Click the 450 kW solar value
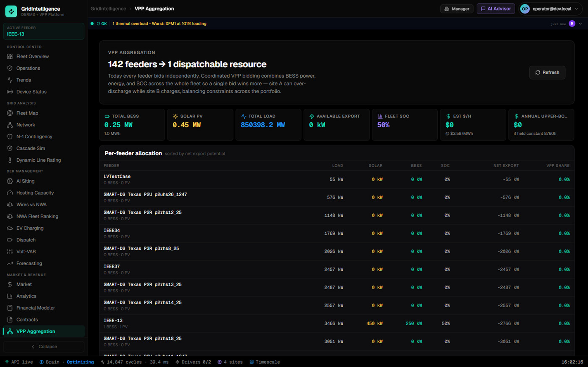The image size is (588, 367). [x=374, y=323]
